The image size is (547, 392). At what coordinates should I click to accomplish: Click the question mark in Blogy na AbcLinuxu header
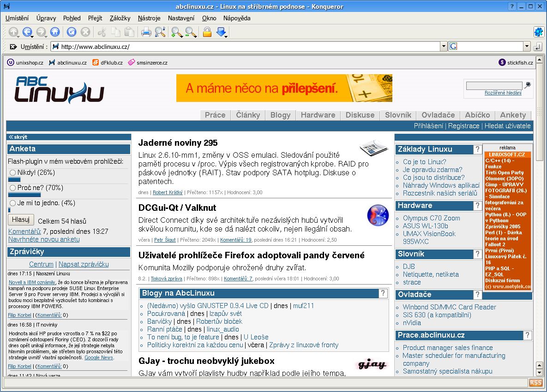coord(383,293)
